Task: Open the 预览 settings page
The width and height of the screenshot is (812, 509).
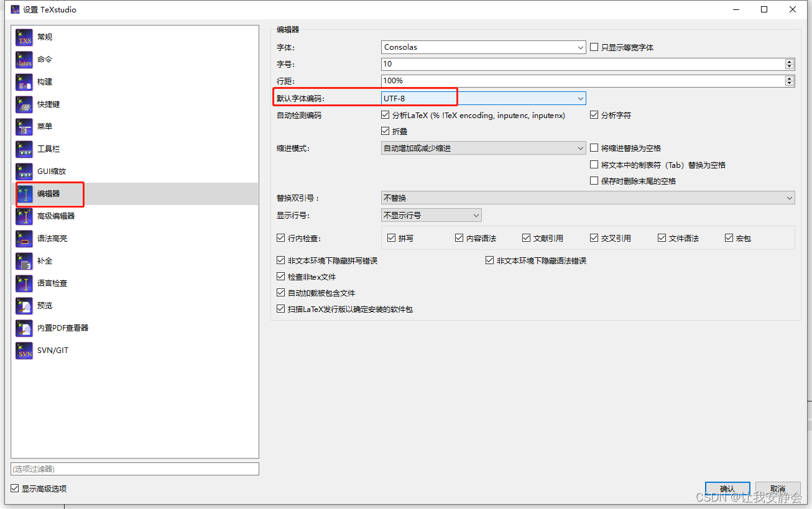Action: point(135,306)
